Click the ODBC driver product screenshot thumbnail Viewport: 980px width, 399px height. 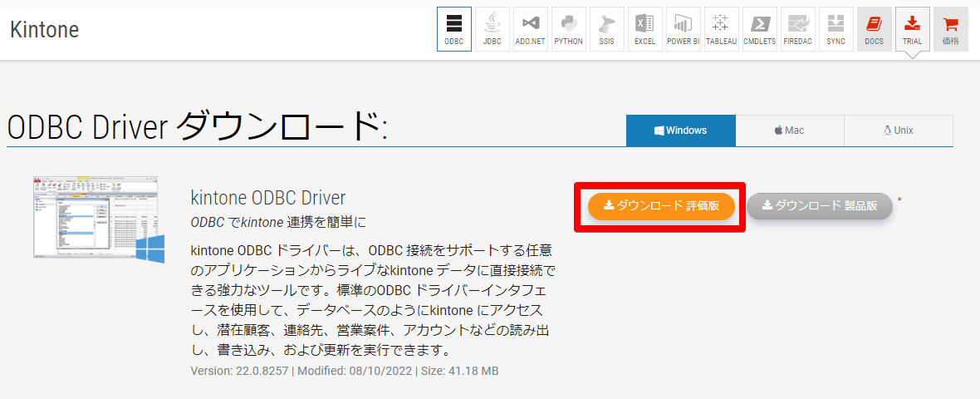(99, 219)
